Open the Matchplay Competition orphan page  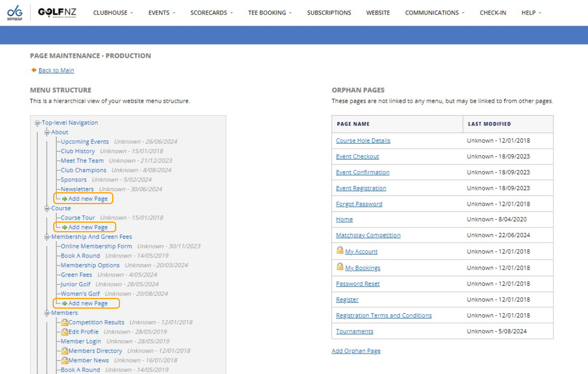(368, 235)
